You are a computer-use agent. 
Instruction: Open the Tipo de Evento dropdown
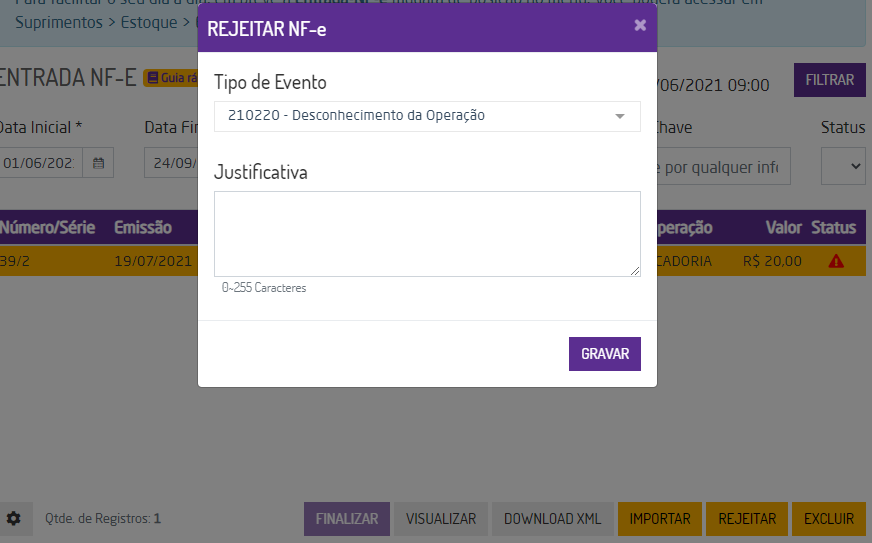click(427, 116)
